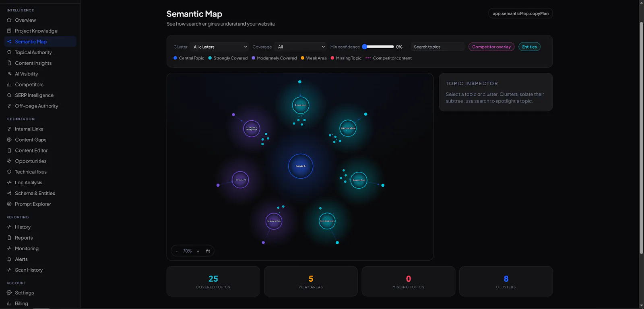644x309 pixels.
Task: Open the Content Editor file icon
Action: tap(9, 150)
